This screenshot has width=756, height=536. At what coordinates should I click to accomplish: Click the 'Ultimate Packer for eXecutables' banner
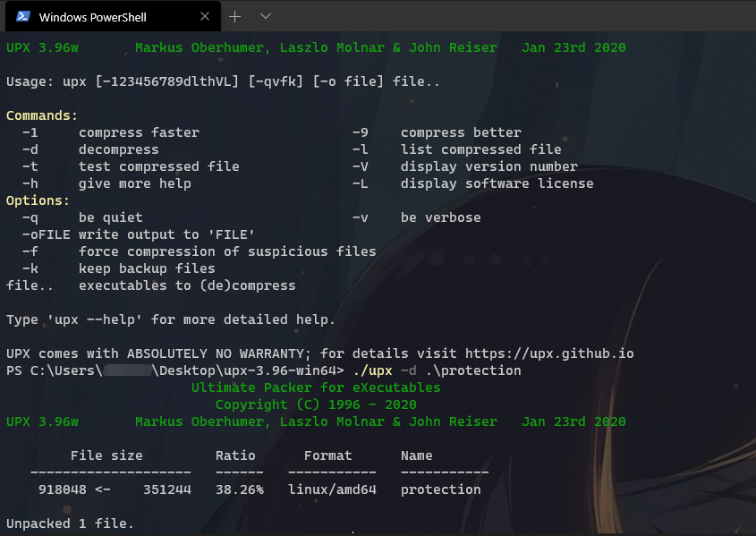click(x=316, y=387)
